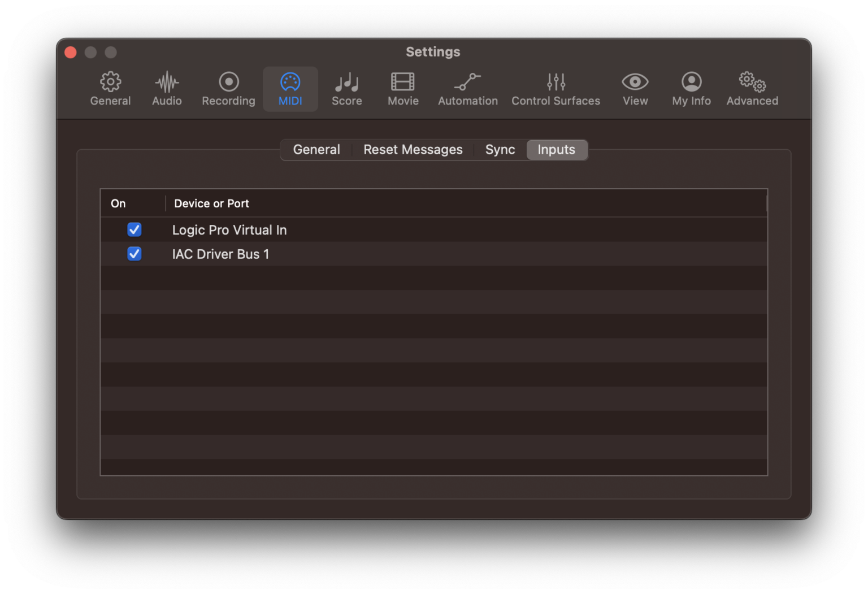Switch to the Sync tab
Image resolution: width=868 pixels, height=594 pixels.
pyautogui.click(x=500, y=149)
